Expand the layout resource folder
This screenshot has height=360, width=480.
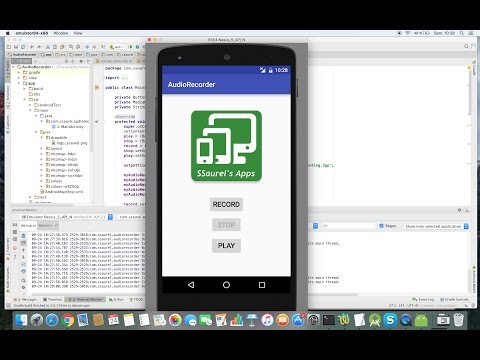tap(42, 148)
